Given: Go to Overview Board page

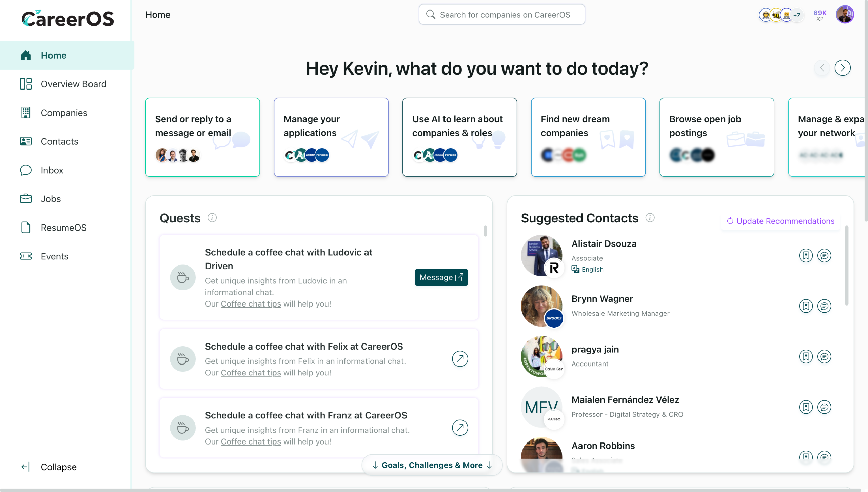Looking at the screenshot, I should [x=73, y=84].
